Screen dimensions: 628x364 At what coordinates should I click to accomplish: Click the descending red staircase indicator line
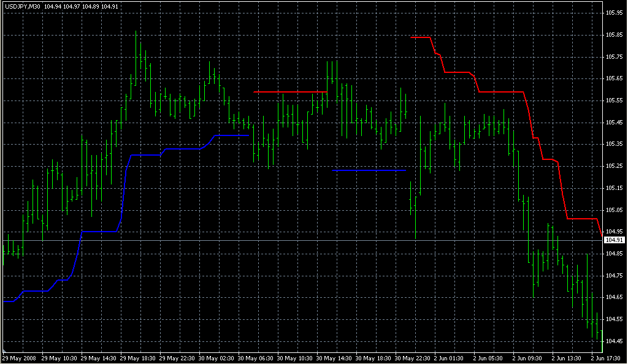tap(500, 92)
